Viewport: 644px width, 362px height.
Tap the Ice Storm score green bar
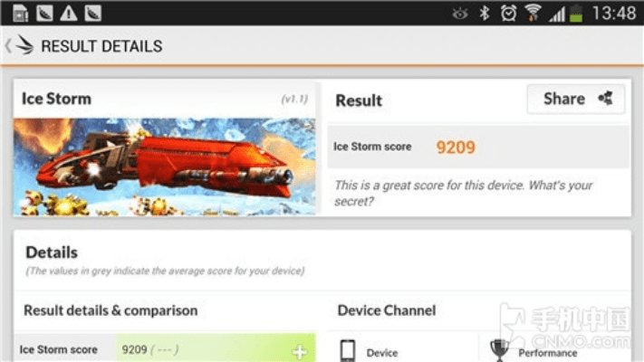[x=216, y=348]
